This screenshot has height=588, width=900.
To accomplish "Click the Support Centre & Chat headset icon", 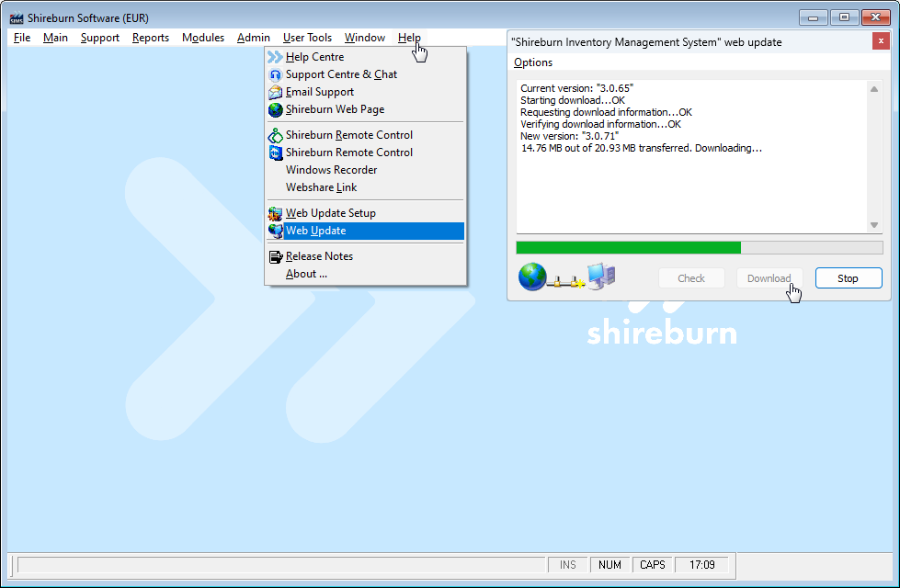I will 276,74.
